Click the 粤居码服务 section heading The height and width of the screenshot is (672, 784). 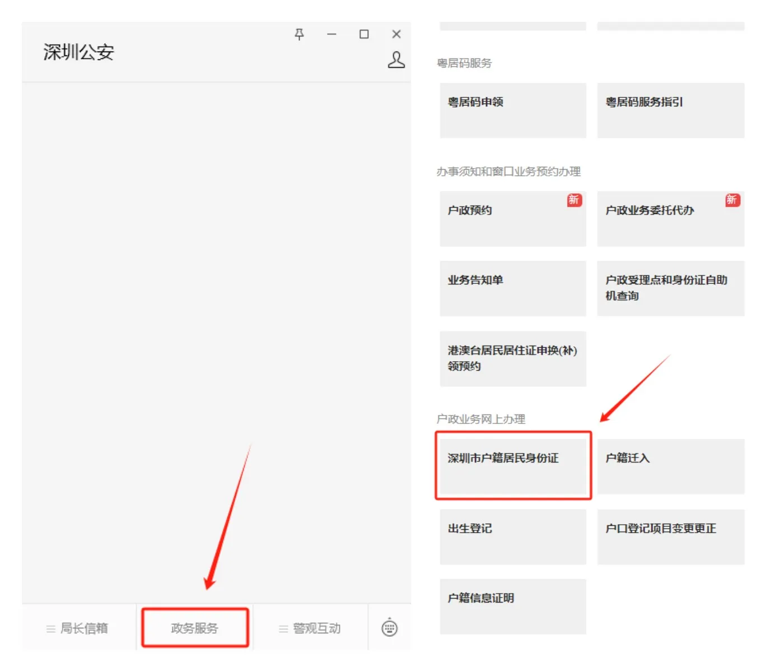coord(464,63)
